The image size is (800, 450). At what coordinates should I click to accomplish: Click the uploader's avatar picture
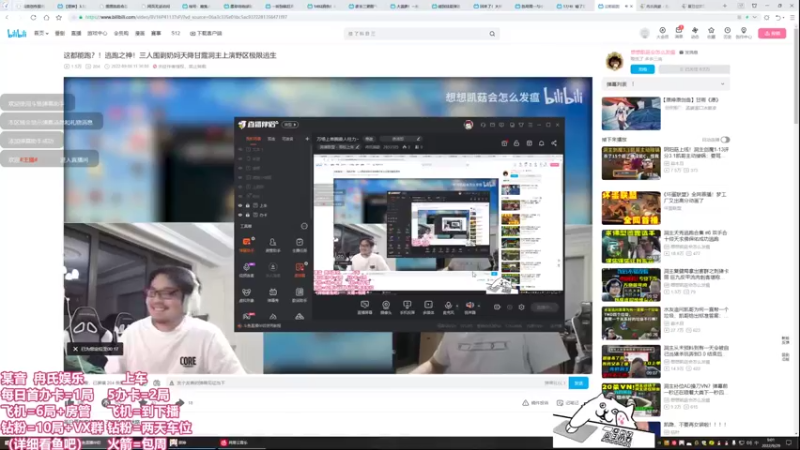coord(614,61)
